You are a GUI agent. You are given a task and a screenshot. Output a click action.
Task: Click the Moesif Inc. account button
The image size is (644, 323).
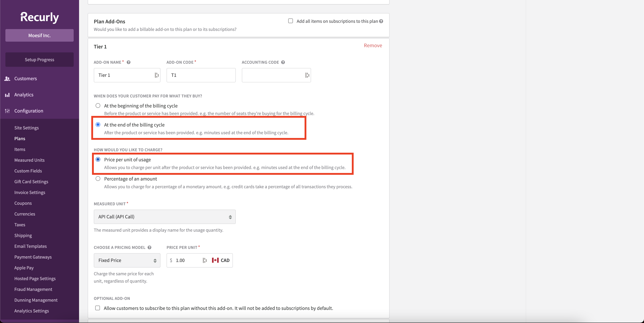[40, 36]
